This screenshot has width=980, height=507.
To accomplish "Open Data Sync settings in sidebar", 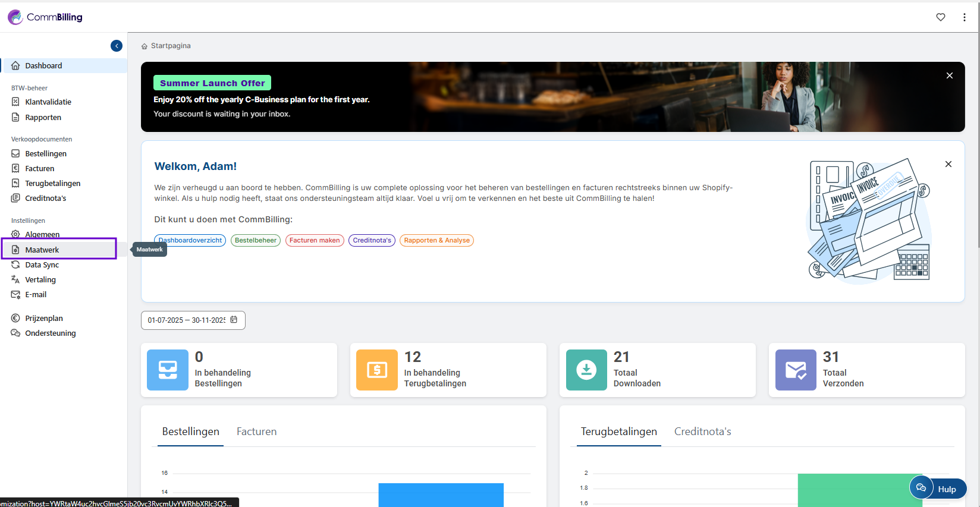I will 42,265.
